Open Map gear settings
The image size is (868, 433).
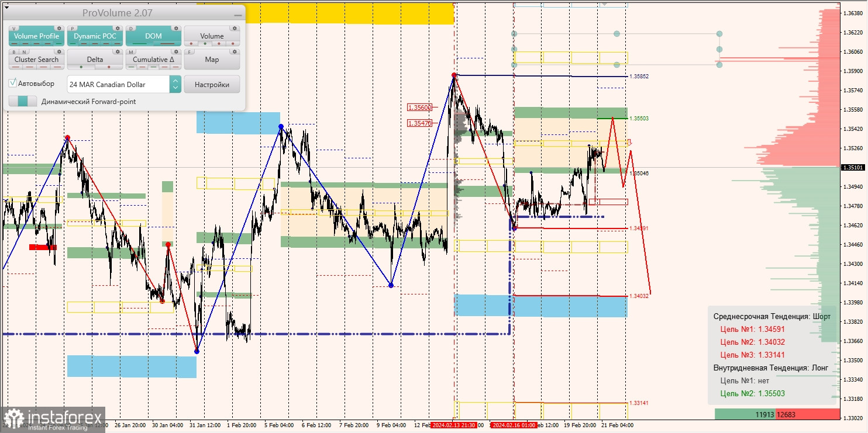click(235, 51)
